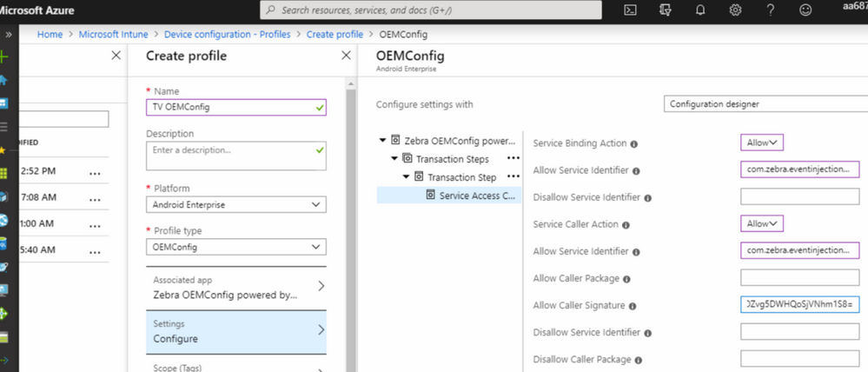Image resolution: width=868 pixels, height=372 pixels.
Task: Click info icon next to Allow Caller Package
Action: pos(626,279)
